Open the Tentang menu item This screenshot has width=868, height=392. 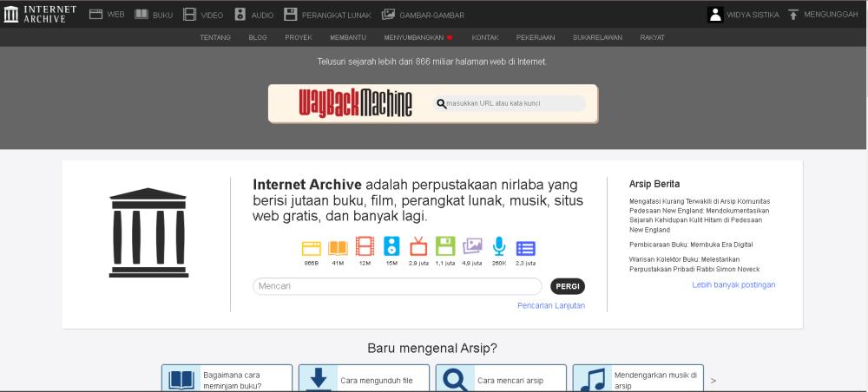(215, 37)
